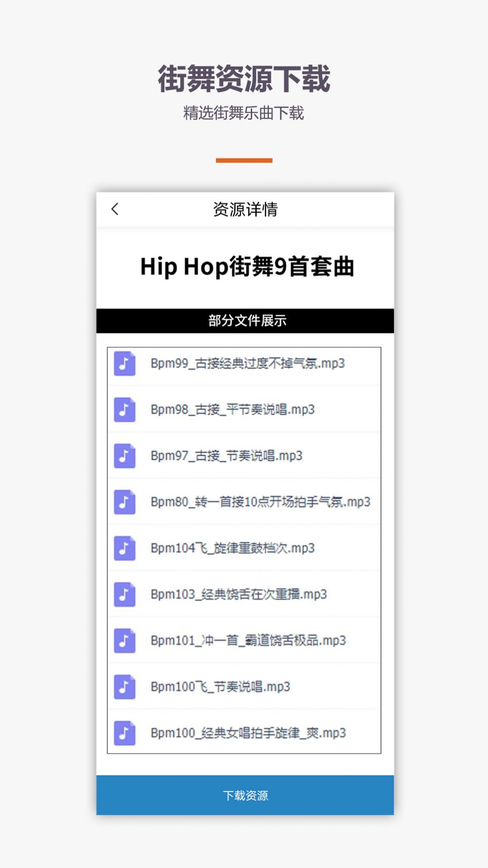Tap the music icon for Bpm97 file
Image resolution: width=488 pixels, height=868 pixels.
pos(124,456)
